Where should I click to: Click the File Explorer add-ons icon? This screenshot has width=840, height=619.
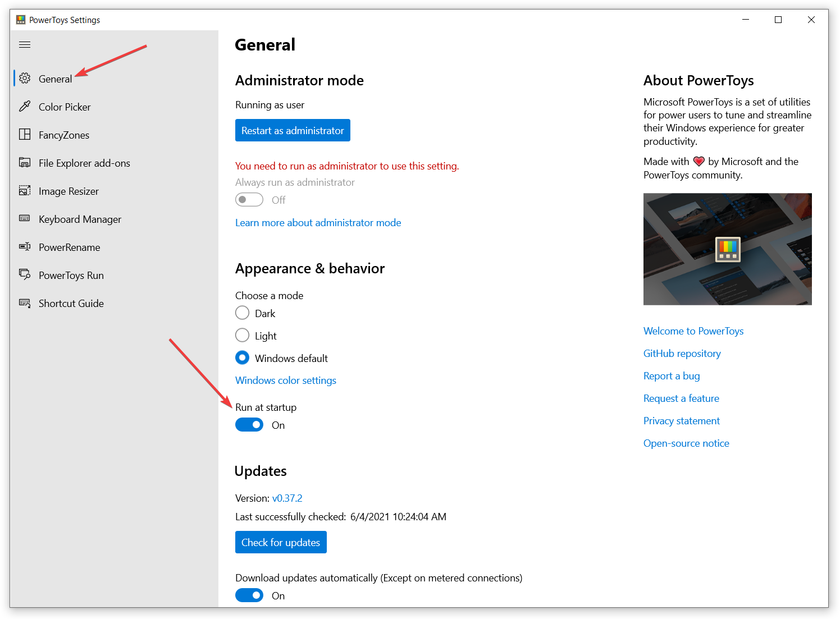(25, 163)
